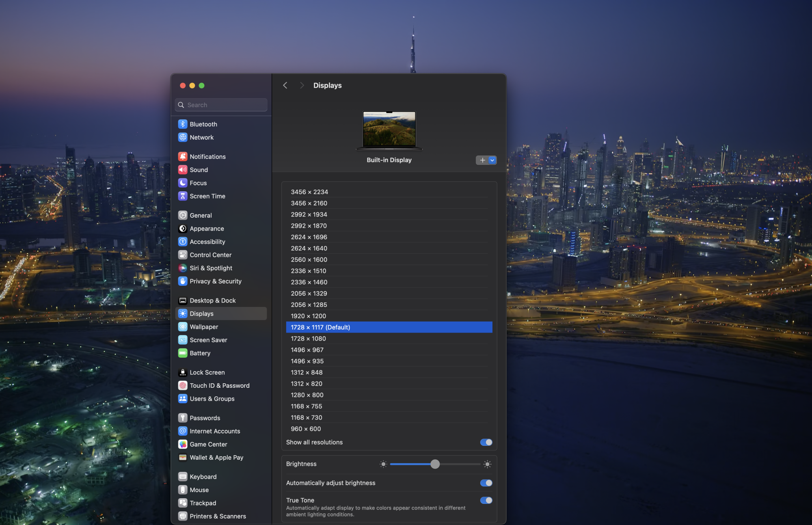Screen dimensions: 812x525
Task: Pick resolution 1312 × 848
Action: 389,372
